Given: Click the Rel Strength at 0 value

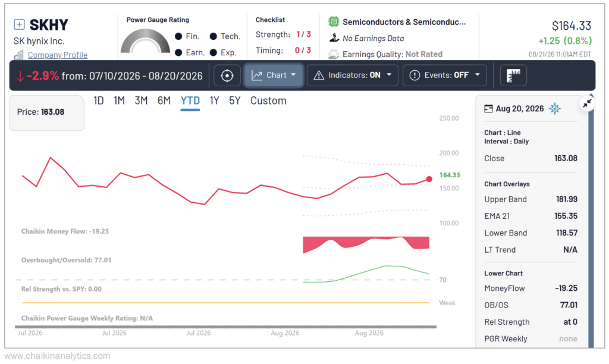Looking at the screenshot, I should click(570, 322).
